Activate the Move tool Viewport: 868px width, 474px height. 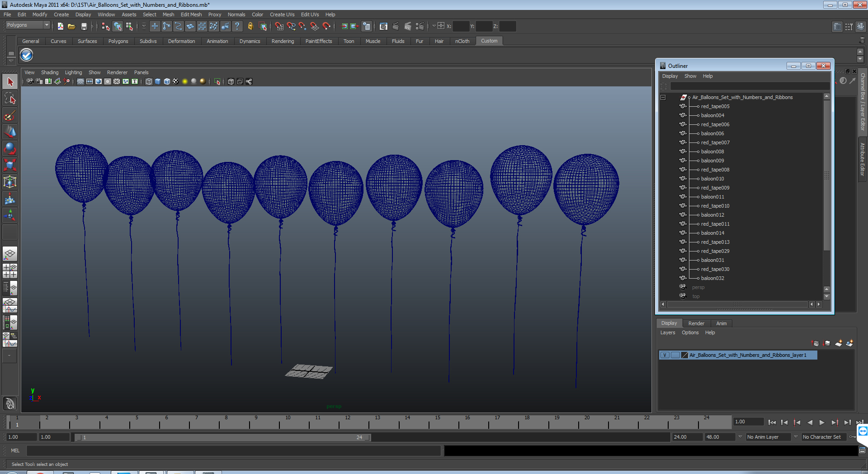click(x=10, y=132)
